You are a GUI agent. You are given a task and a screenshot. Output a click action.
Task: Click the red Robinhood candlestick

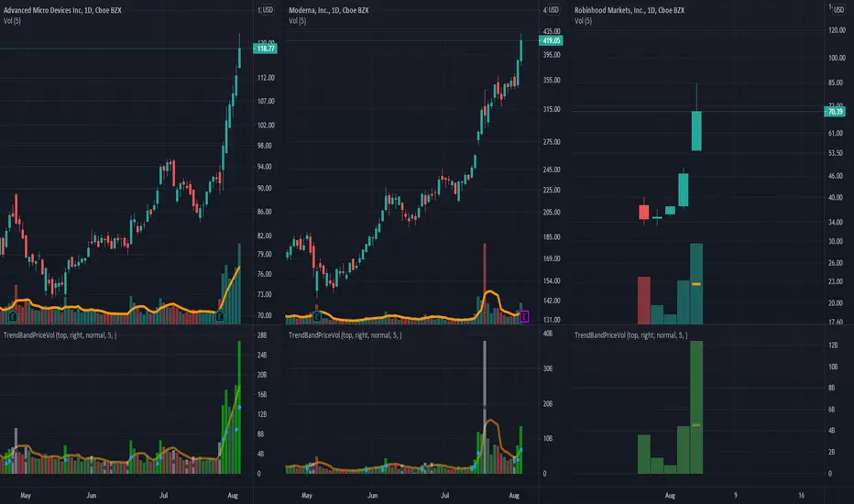pos(644,212)
